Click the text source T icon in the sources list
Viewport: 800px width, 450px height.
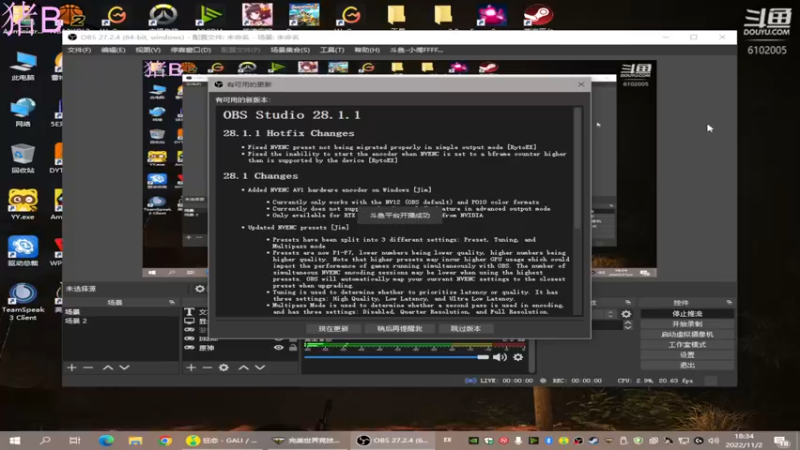pos(189,312)
